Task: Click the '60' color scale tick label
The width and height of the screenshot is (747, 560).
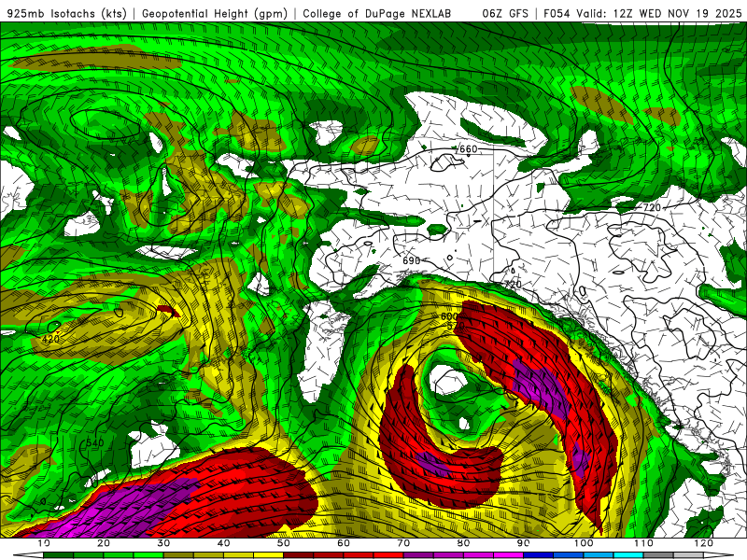Action: click(x=344, y=543)
